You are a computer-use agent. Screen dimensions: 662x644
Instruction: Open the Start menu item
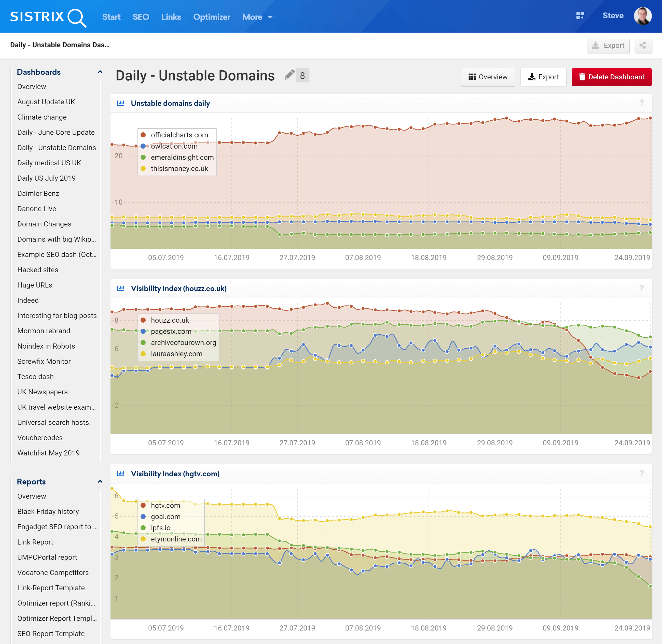(111, 17)
